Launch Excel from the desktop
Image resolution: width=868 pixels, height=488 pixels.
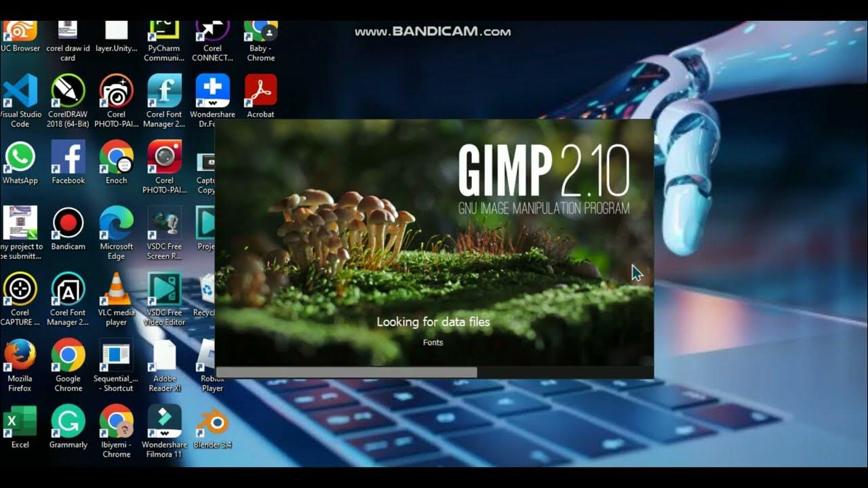20,426
